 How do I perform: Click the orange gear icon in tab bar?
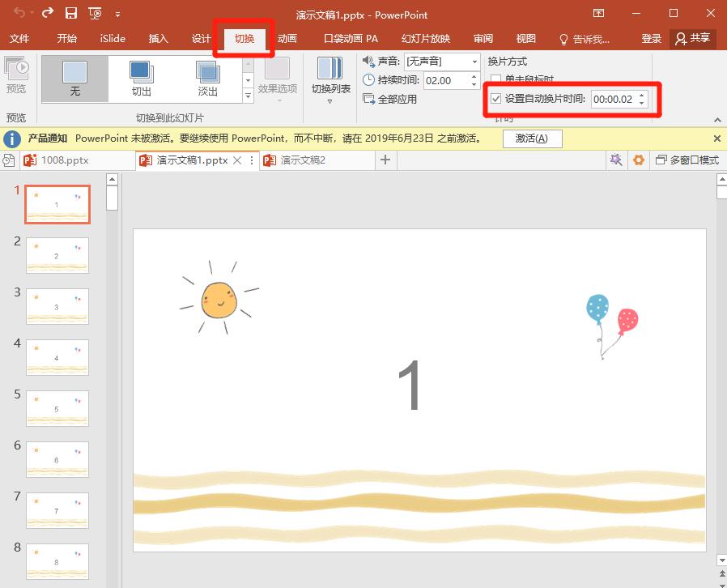tap(639, 160)
